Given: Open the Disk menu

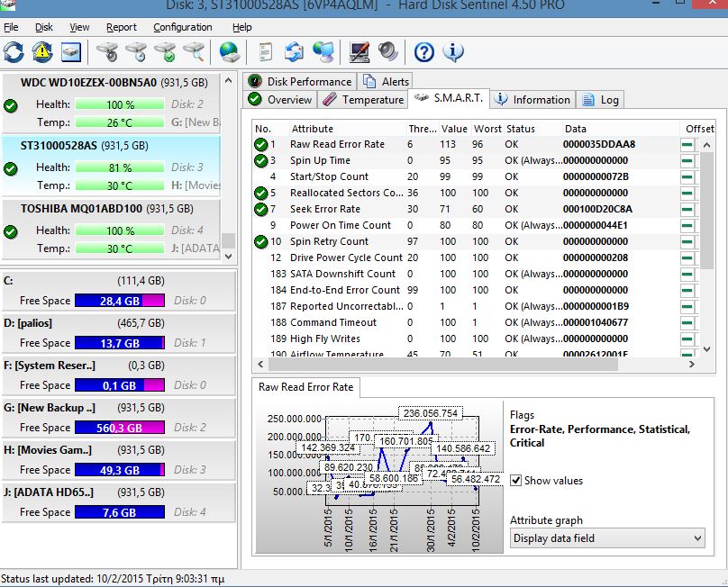Looking at the screenshot, I should tap(44, 27).
